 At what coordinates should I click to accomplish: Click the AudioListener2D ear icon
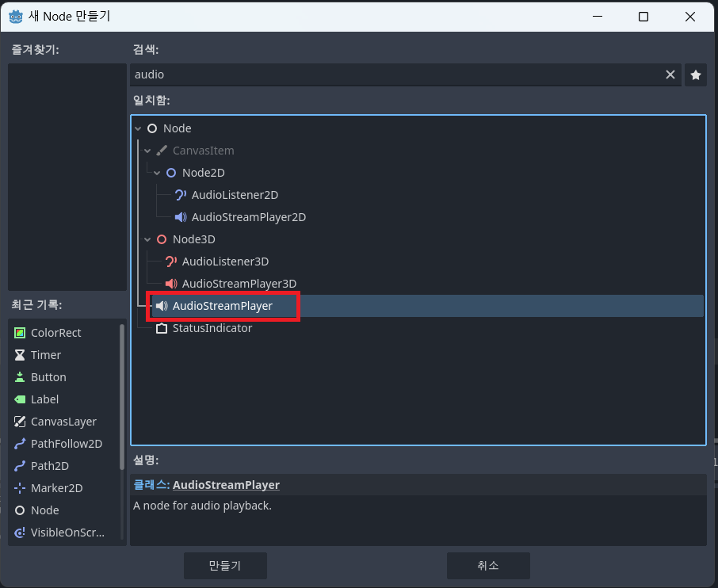tap(181, 195)
